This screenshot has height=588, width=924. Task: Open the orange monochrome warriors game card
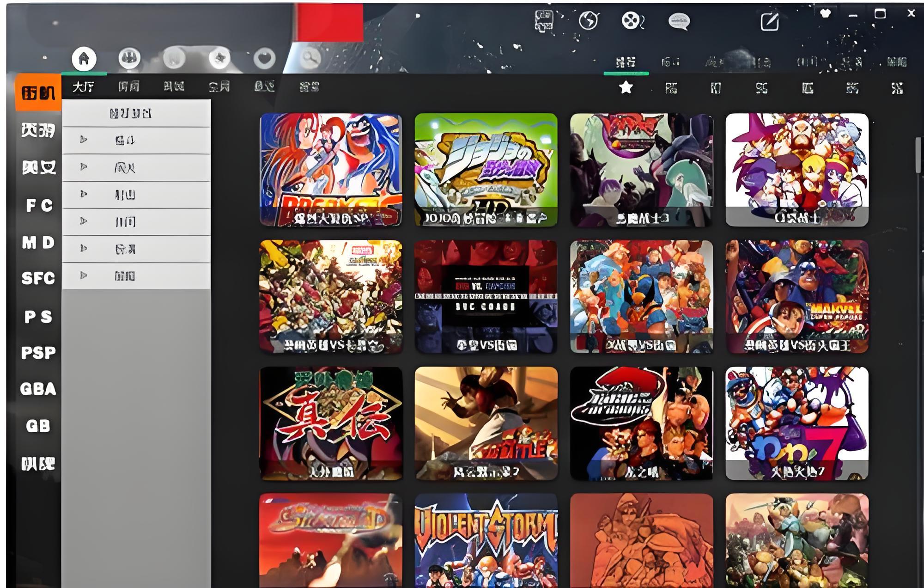[642, 541]
